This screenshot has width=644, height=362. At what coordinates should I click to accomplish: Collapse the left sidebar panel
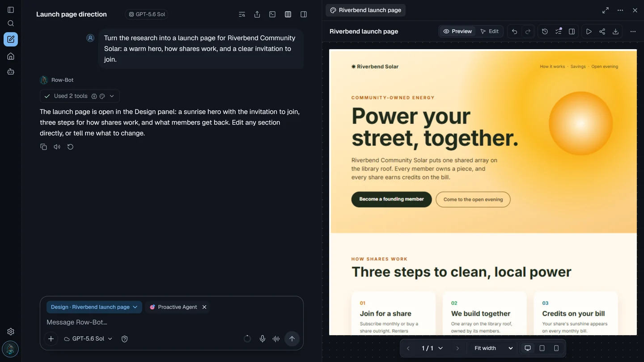(x=11, y=10)
